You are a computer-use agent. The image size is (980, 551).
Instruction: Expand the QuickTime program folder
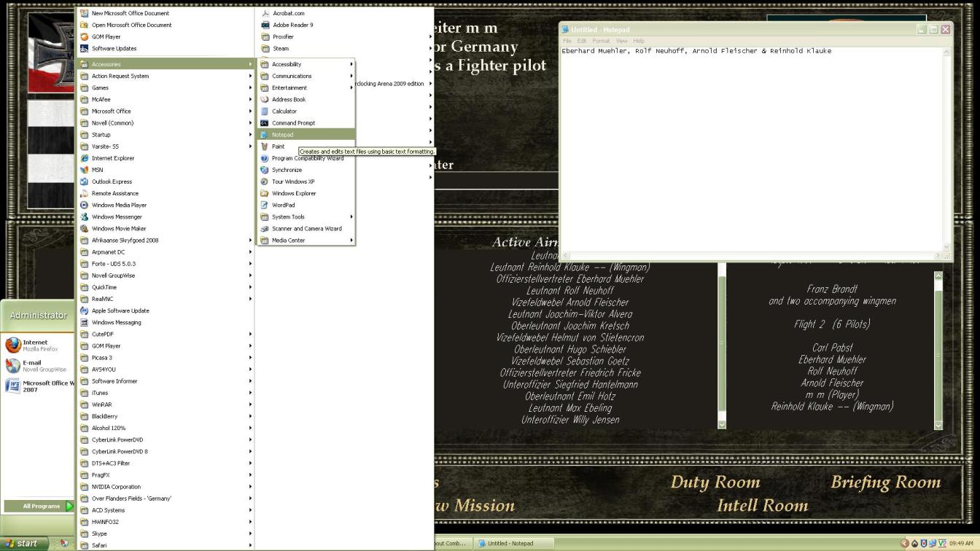click(x=166, y=287)
